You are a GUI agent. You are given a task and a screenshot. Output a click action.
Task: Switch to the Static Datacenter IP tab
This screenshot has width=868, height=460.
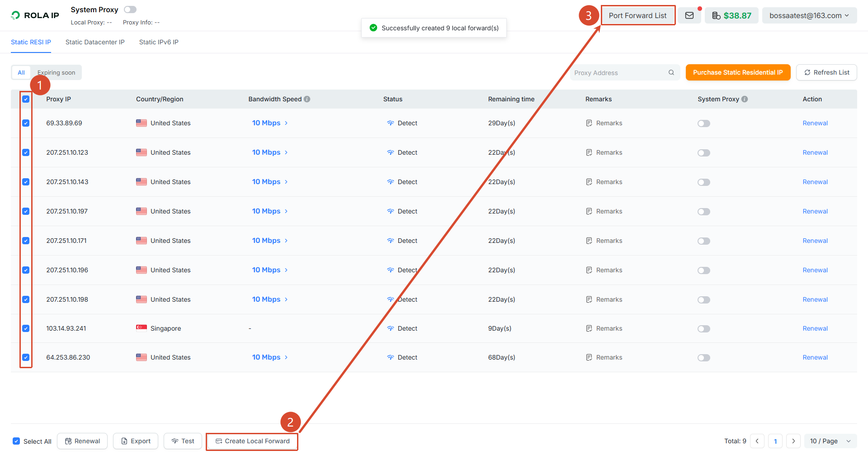click(95, 42)
